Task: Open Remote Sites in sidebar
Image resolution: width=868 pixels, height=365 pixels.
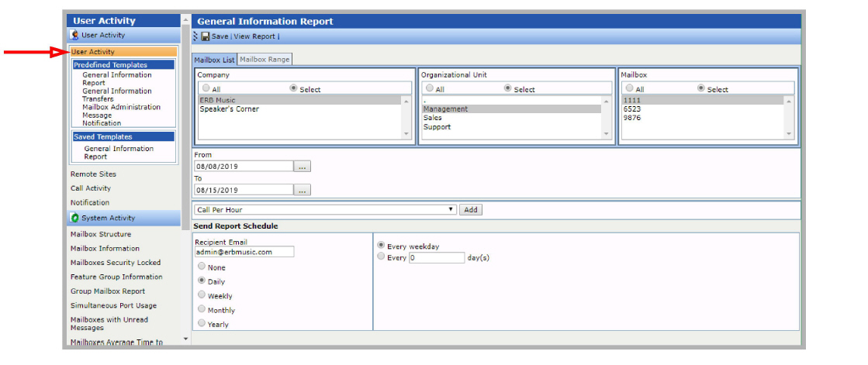Action: 93,174
